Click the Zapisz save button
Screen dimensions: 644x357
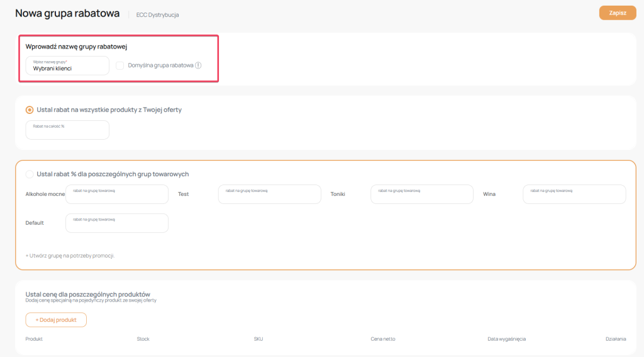(x=618, y=13)
